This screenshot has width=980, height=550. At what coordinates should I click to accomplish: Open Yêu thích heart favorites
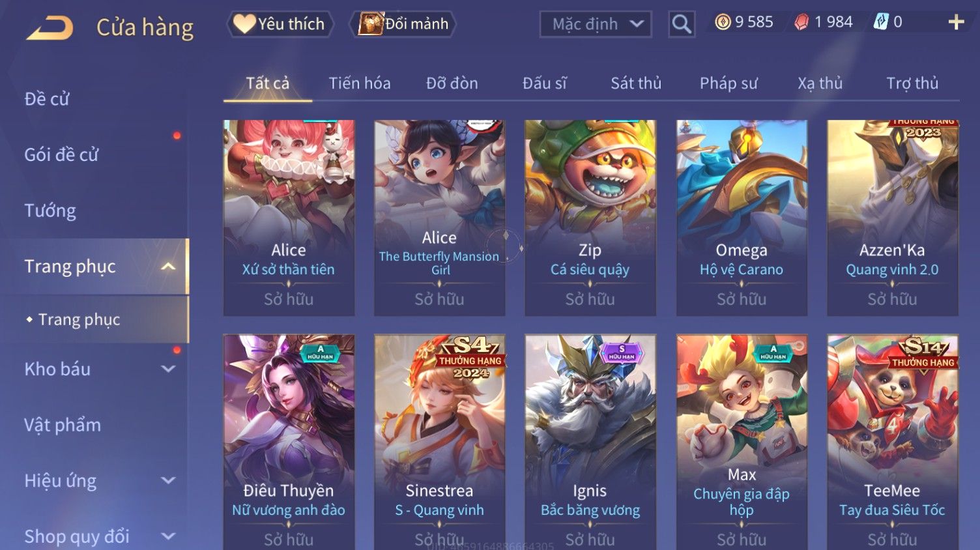point(280,24)
